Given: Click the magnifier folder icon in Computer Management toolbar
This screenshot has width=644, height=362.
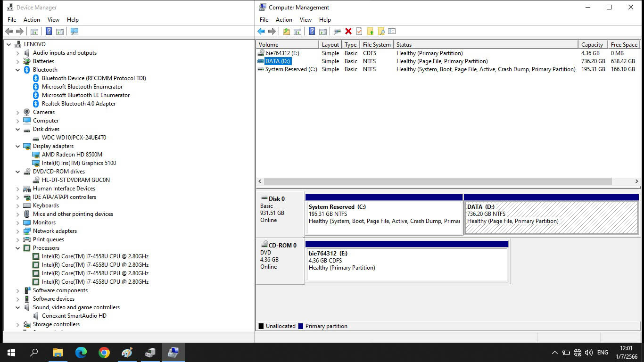Looking at the screenshot, I should coord(381,32).
